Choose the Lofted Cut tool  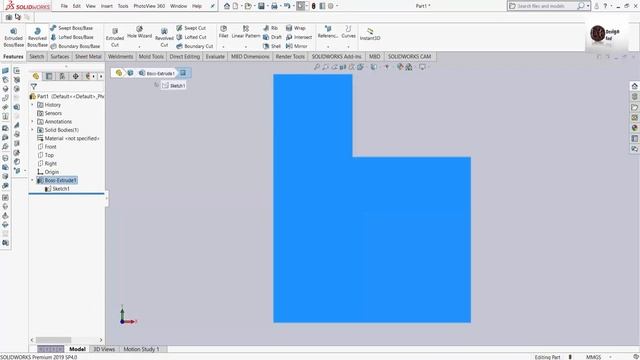(x=191, y=37)
